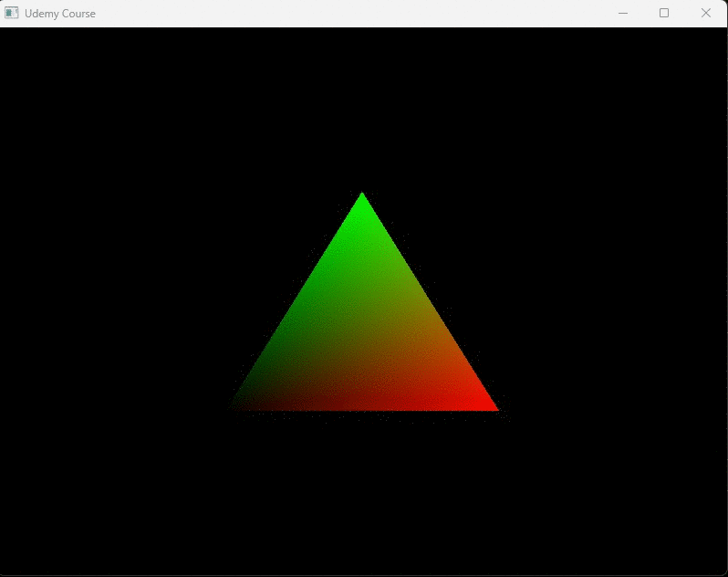
Task: Click the black canvas directly below the triangle
Action: (363, 493)
